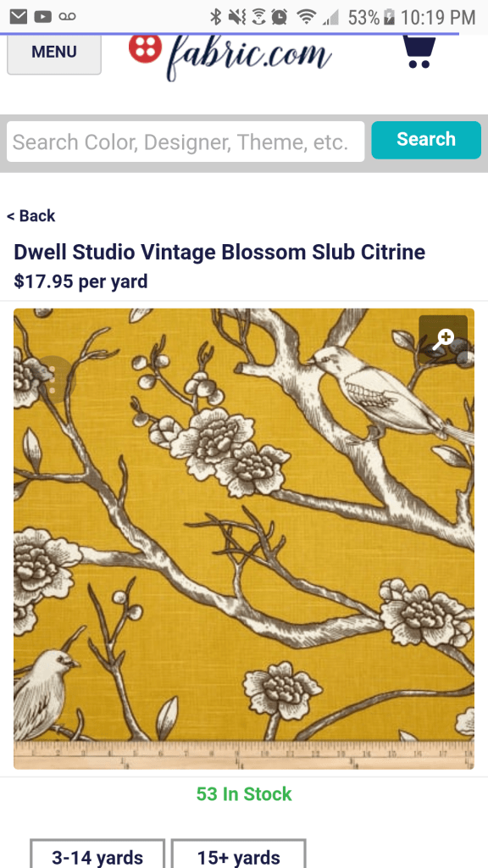Tap the three-dot overlay on fabric image
Image resolution: width=488 pixels, height=868 pixels.
(x=53, y=379)
